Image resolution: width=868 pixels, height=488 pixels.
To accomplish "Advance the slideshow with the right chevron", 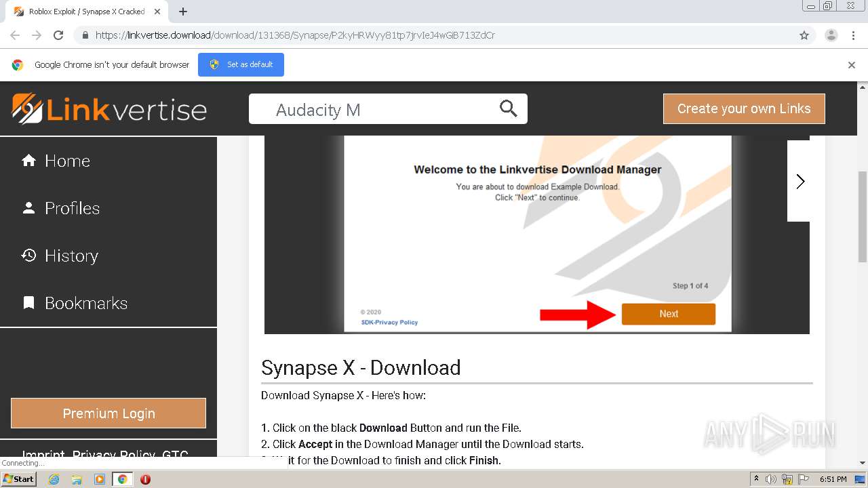I will pos(800,181).
